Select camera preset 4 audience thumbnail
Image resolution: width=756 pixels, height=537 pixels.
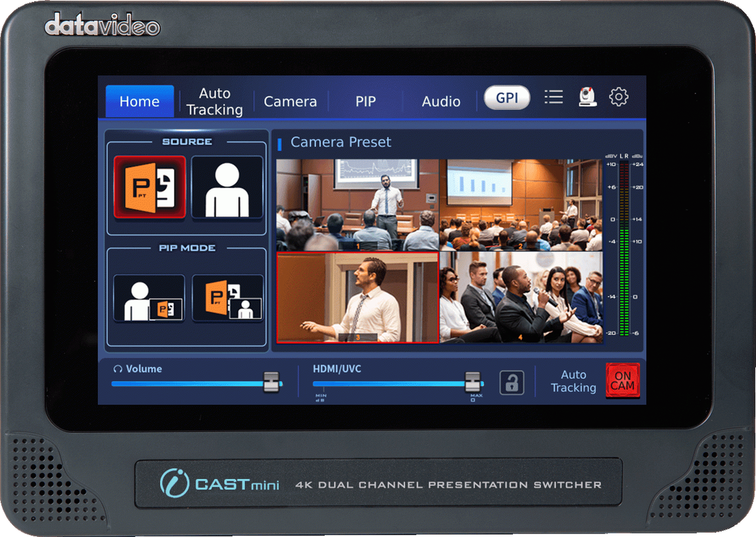pos(520,297)
